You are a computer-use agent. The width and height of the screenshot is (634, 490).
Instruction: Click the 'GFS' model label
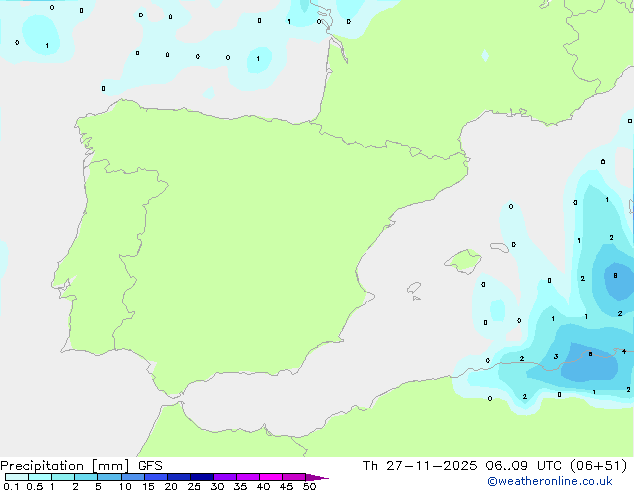(x=150, y=466)
